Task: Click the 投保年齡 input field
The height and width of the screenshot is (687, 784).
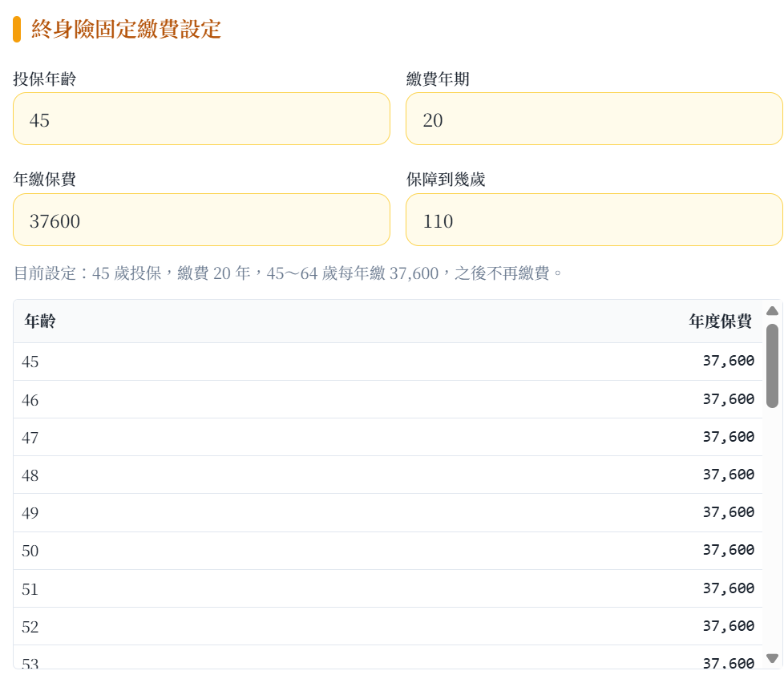Action: coord(201,119)
